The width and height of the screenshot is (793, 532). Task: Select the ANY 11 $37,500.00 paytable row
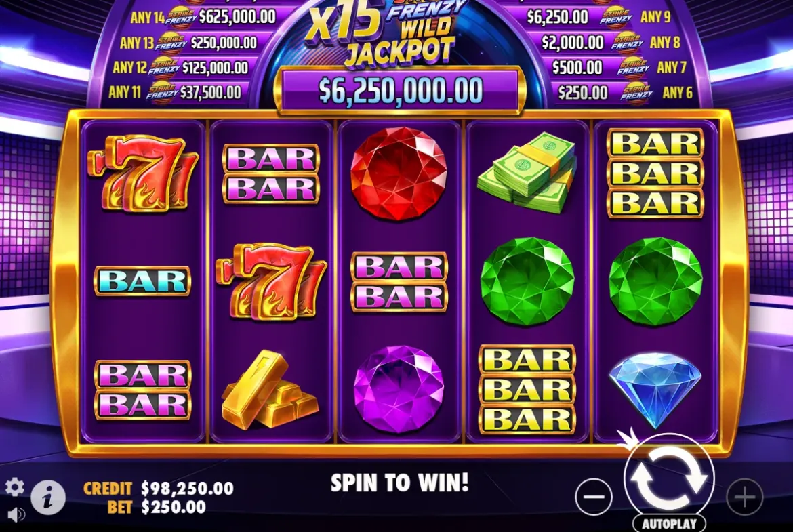click(x=175, y=92)
